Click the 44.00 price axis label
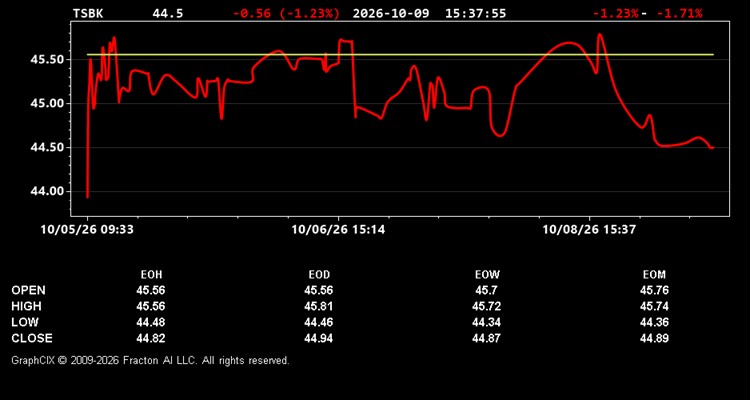This screenshot has height=400, width=750. tap(47, 191)
